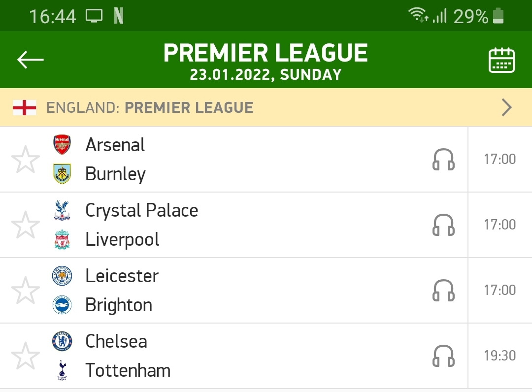Viewport: 532px width, 392px height.
Task: Tap the Chelsea club badge
Action: [x=62, y=341]
